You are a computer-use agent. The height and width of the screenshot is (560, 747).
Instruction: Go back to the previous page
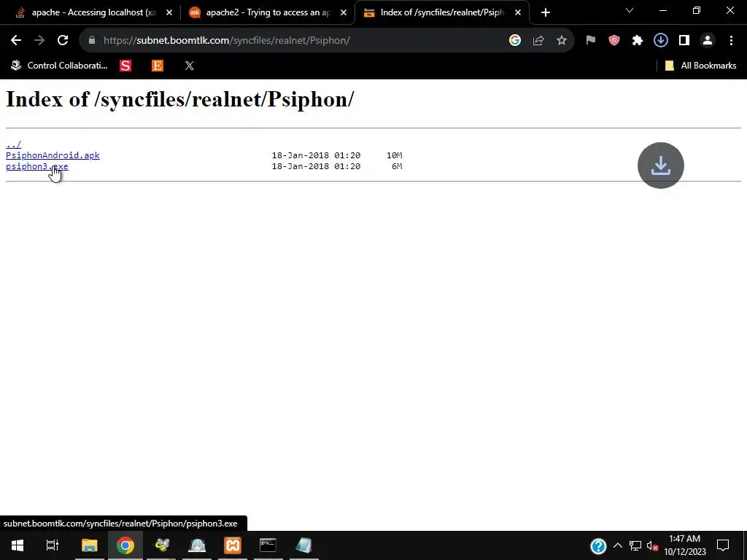click(x=16, y=41)
